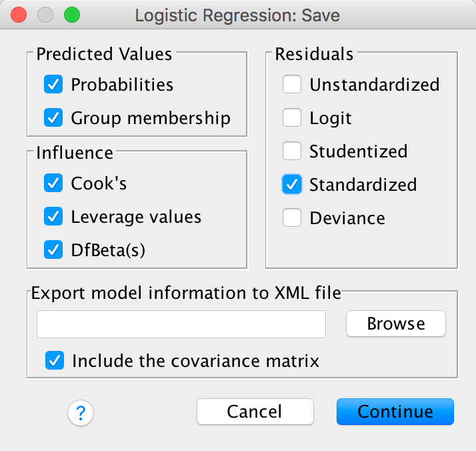The image size is (476, 451).
Task: Click the green zoom window button
Action: coord(71,15)
